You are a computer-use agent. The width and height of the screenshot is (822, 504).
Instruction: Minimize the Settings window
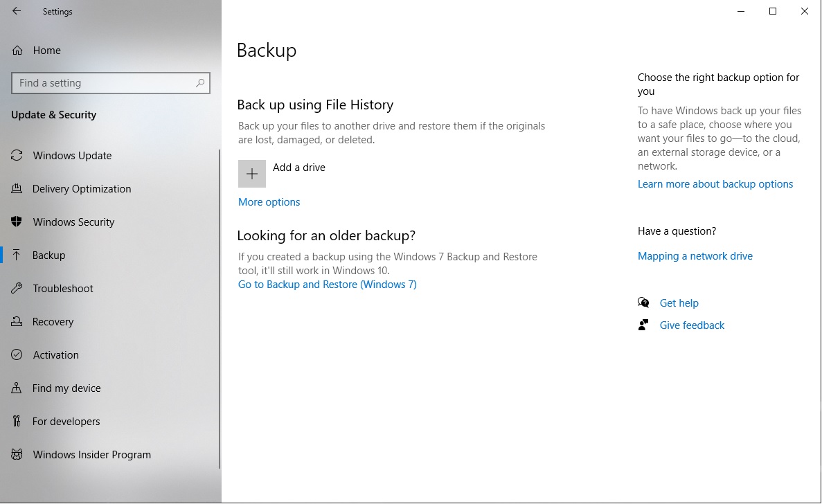tap(741, 11)
